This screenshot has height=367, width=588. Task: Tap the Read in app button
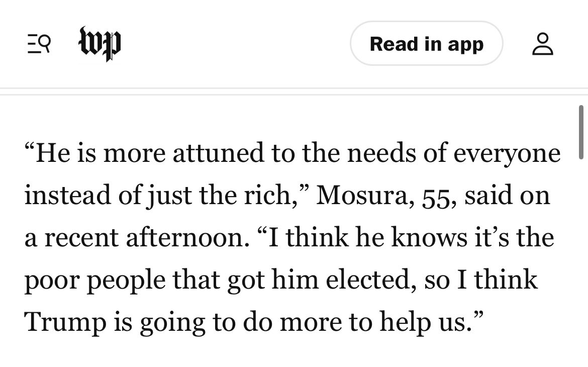coord(426,44)
